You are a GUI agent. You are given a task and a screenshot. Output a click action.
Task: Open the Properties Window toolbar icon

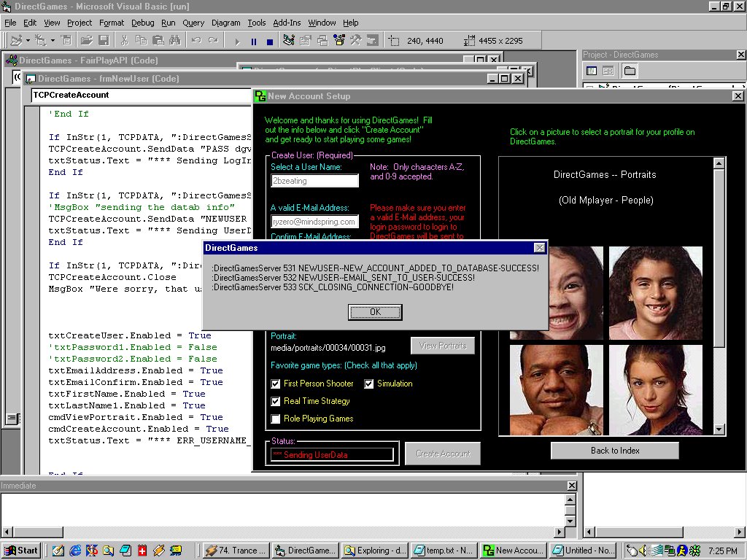[x=306, y=41]
